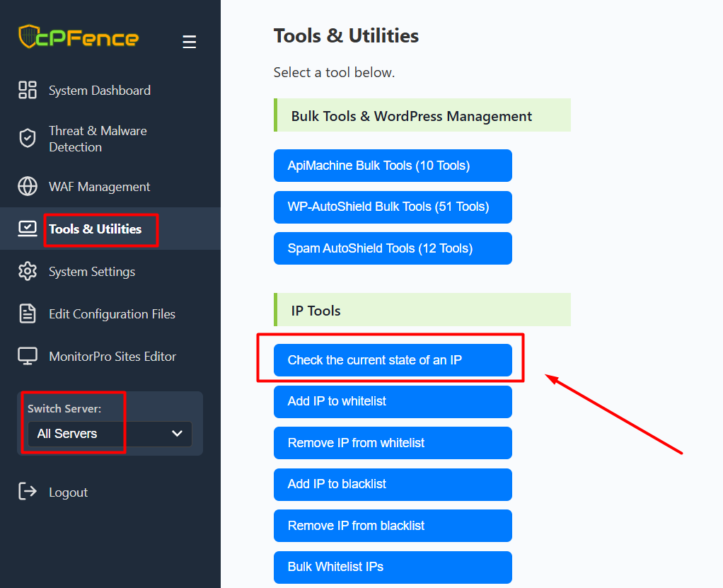Launch Spam AutoShield Tools (12 Tools)

pyautogui.click(x=393, y=248)
